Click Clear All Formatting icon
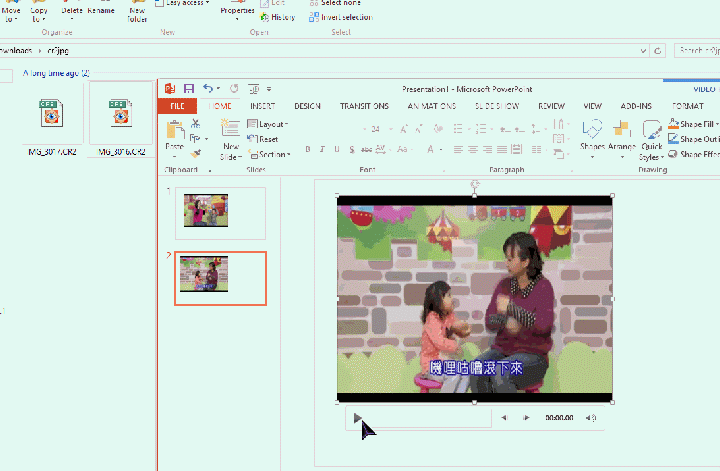This screenshot has height=471, width=720. (438, 129)
